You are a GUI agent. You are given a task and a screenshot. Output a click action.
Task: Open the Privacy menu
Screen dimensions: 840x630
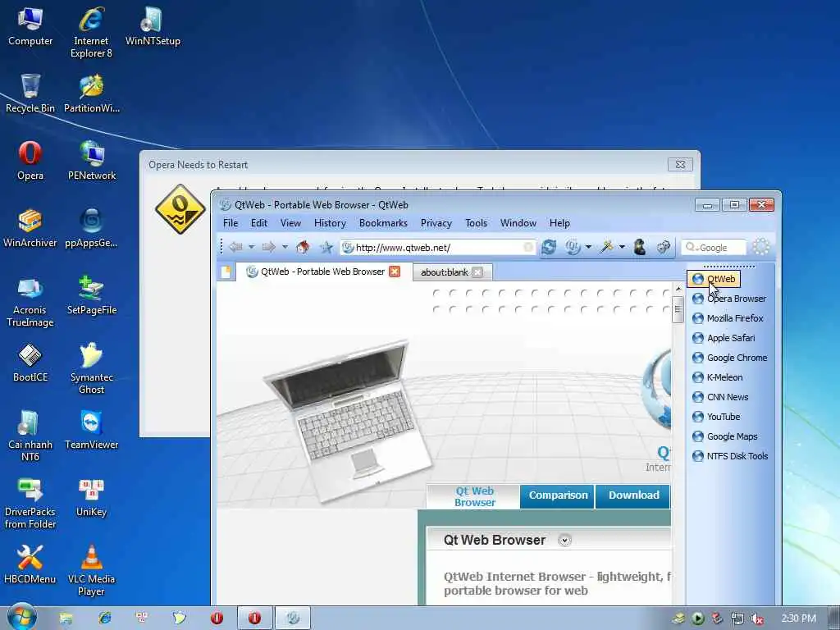pyautogui.click(x=436, y=223)
